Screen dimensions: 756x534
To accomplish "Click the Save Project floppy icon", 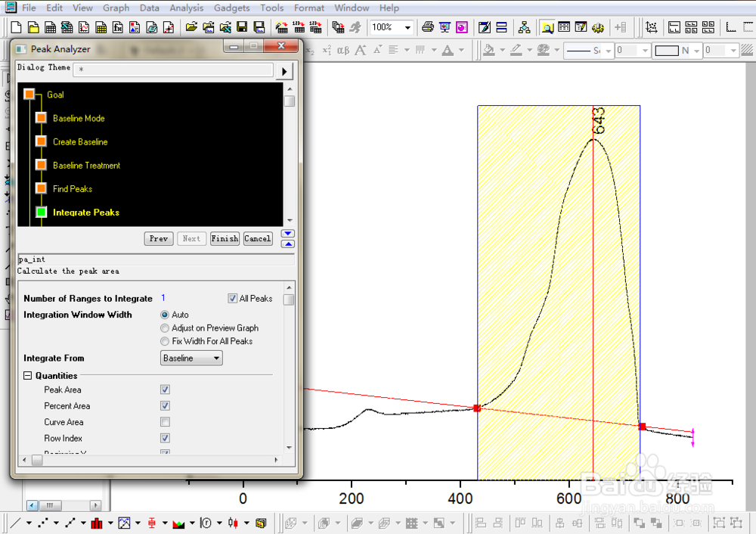I will pos(242,27).
